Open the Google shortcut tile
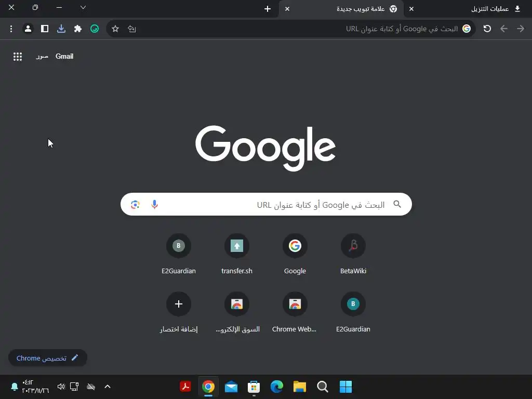Image resolution: width=532 pixels, height=399 pixels. (295, 253)
